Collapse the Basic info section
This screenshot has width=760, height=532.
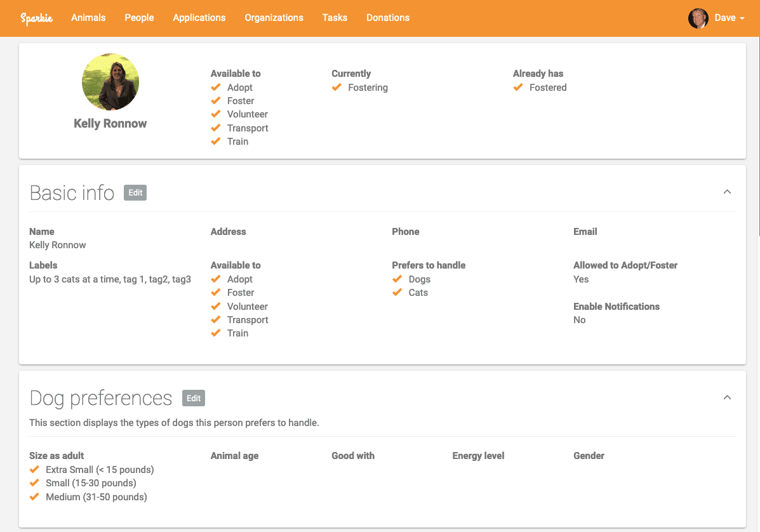tap(727, 191)
